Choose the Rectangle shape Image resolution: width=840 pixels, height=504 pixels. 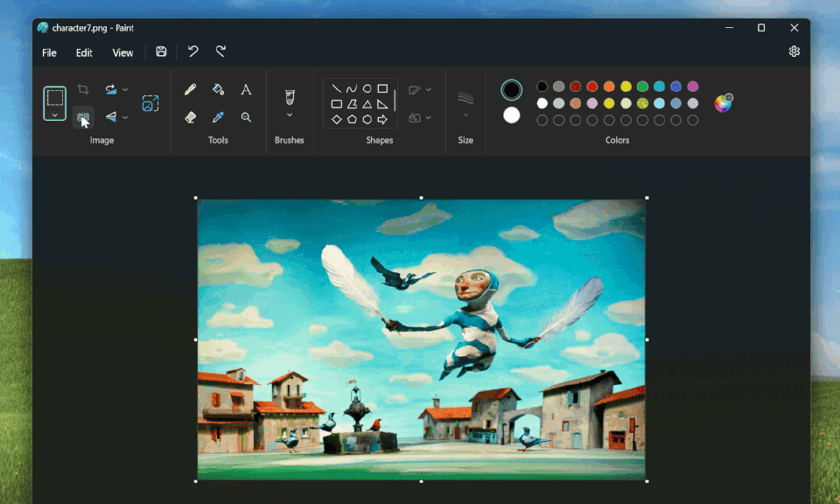click(382, 88)
